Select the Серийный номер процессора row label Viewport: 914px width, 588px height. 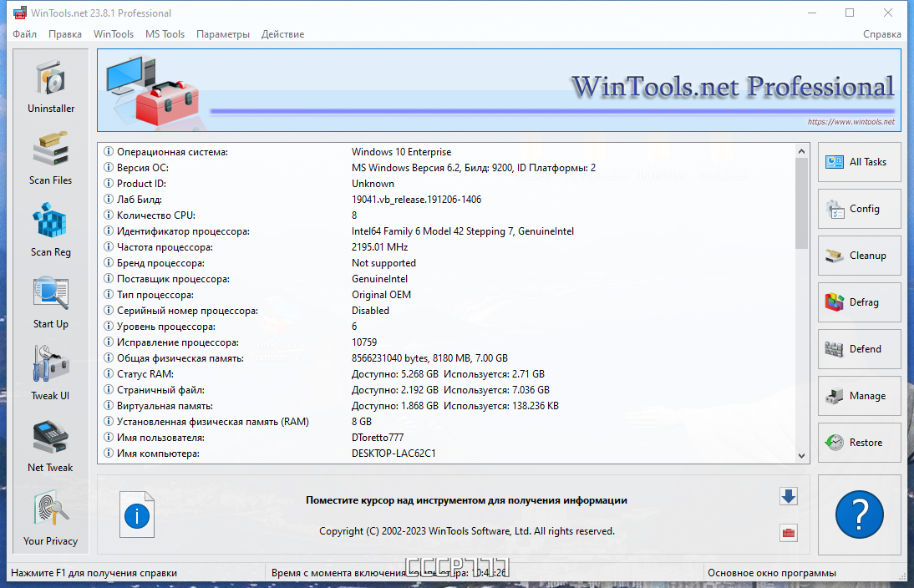tap(187, 311)
